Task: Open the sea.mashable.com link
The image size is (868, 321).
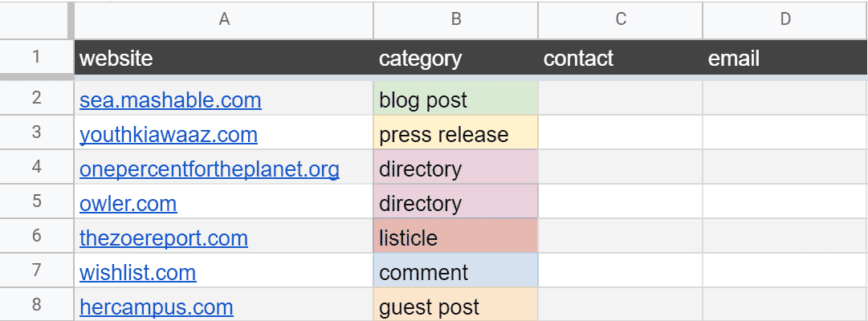Action: [170, 100]
